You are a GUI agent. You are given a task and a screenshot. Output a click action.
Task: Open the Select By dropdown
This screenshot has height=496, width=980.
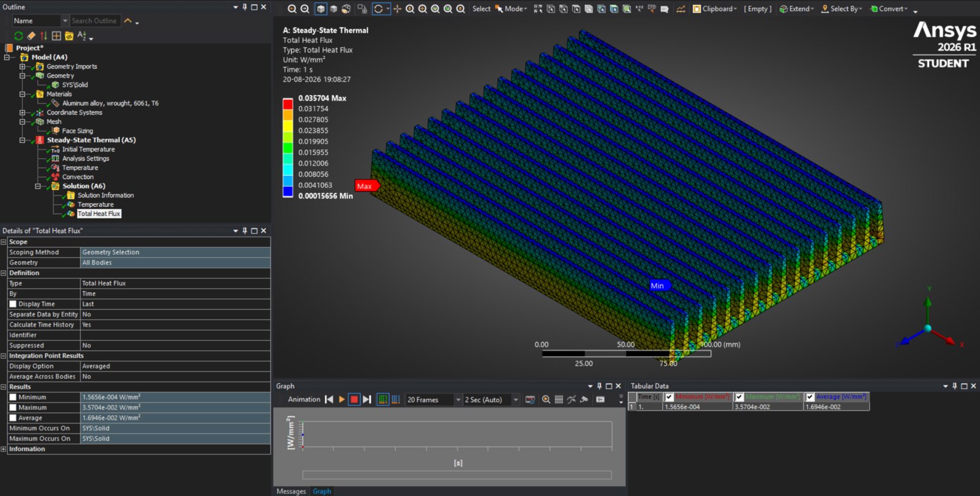842,9
